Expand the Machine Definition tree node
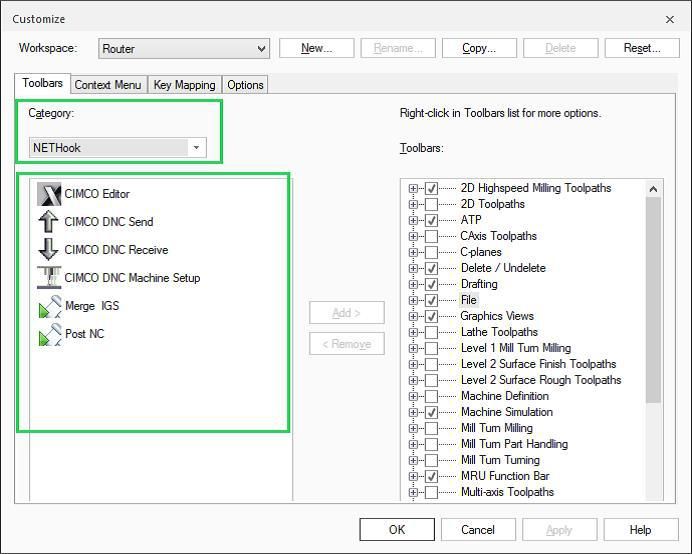The width and height of the screenshot is (692, 554). click(413, 396)
